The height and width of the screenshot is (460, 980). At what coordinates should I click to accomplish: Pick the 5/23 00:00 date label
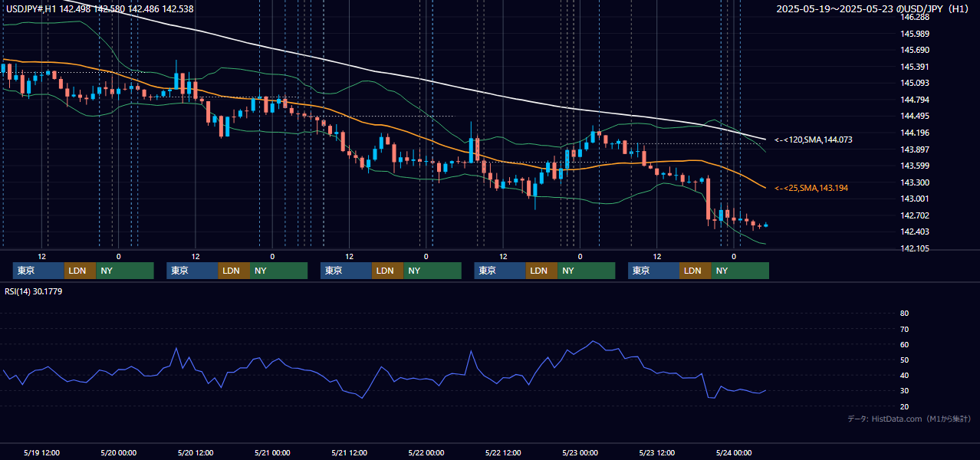click(579, 452)
